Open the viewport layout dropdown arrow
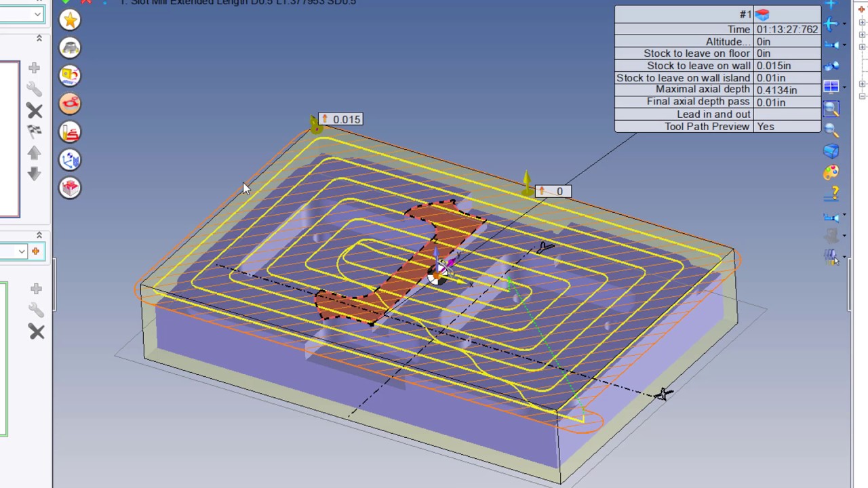The height and width of the screenshot is (488, 868). [844, 87]
